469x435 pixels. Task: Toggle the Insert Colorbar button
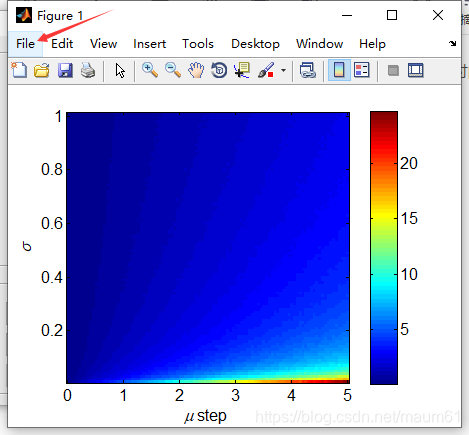339,70
